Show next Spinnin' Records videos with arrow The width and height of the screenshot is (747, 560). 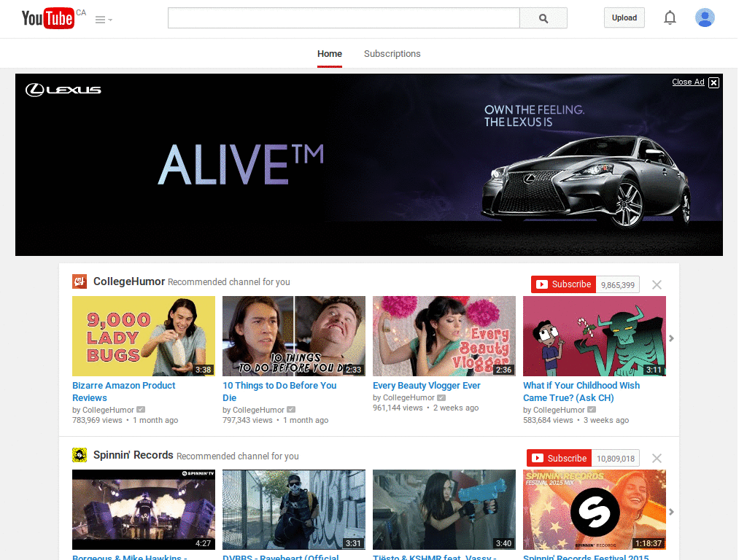click(x=671, y=512)
